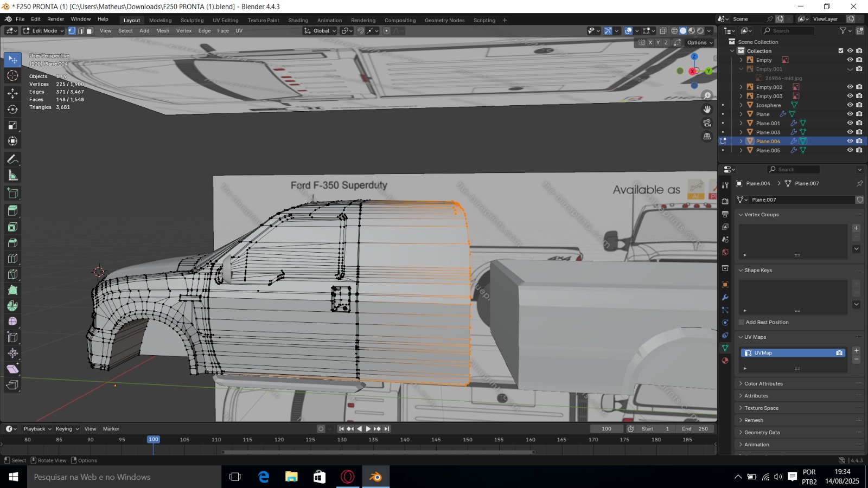Pick the Annotate pencil tool
Viewport: 868px width, 488px height.
[12, 159]
